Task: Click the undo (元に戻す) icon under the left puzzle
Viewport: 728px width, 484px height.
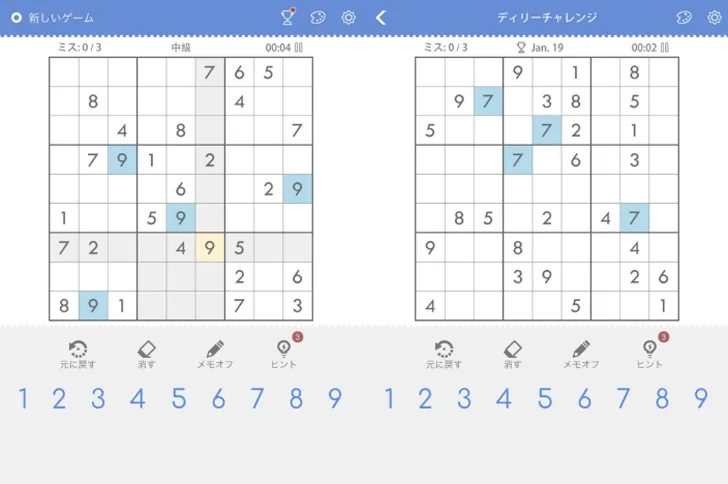Action: coord(78,352)
